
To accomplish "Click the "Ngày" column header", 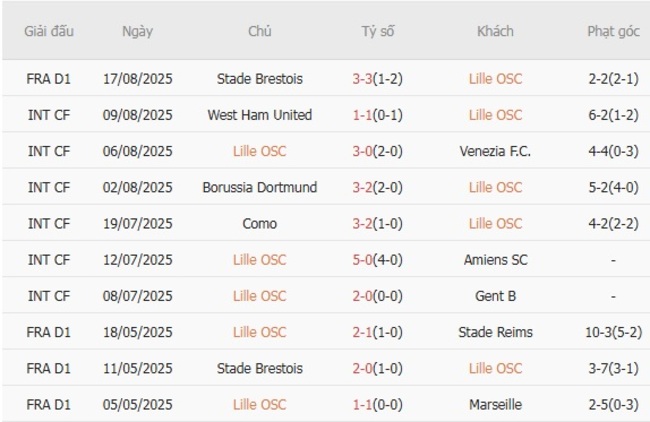I will (137, 31).
